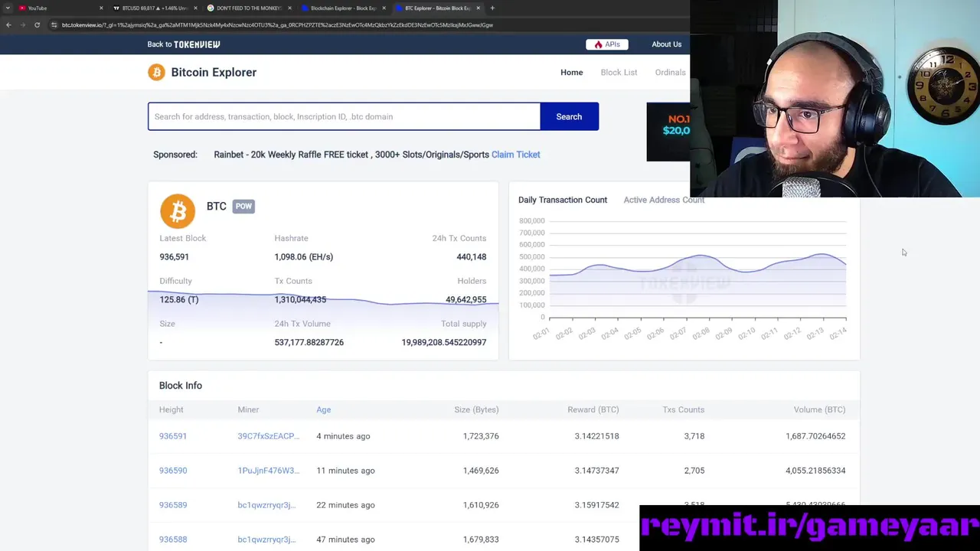The image size is (980, 551).
Task: Click the reward value 3.14221518
Action: point(597,436)
